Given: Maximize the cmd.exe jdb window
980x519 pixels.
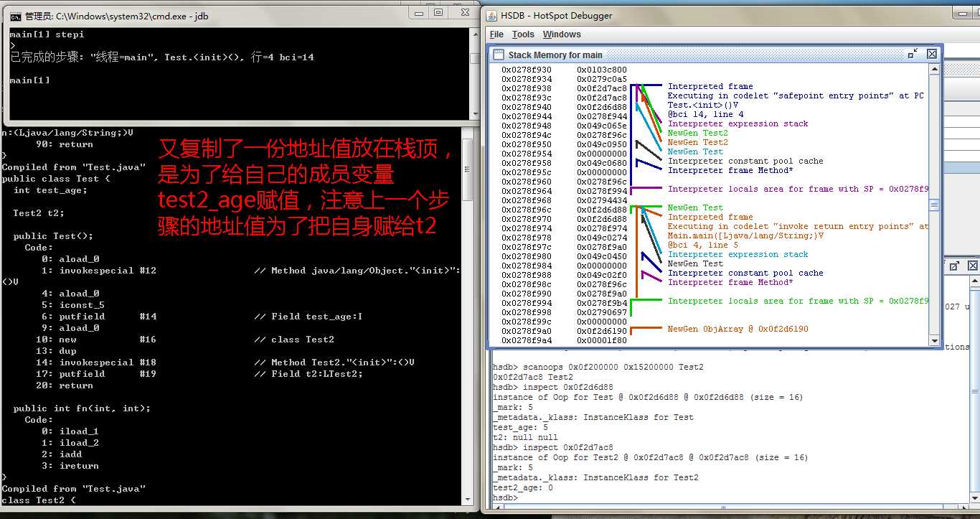Looking at the screenshot, I should [439, 12].
